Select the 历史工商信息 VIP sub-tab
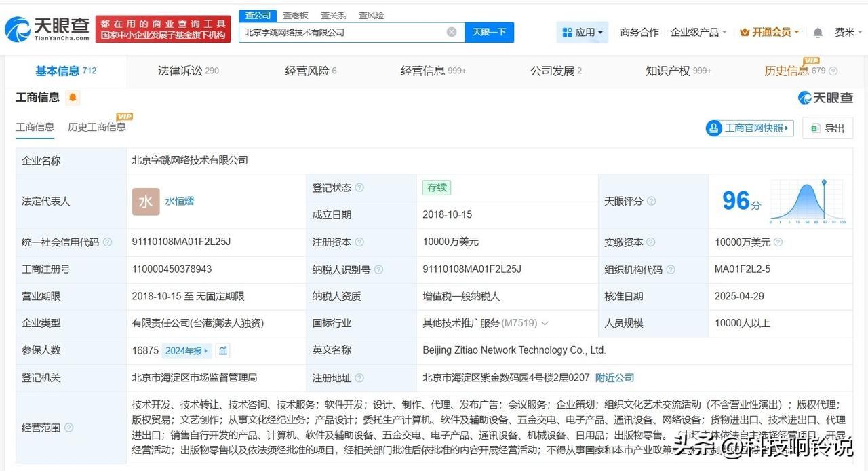The image size is (868, 471). 96,127
